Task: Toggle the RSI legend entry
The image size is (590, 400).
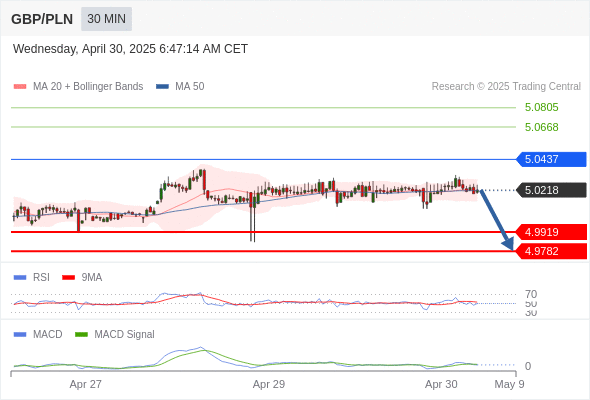Action: pos(41,277)
